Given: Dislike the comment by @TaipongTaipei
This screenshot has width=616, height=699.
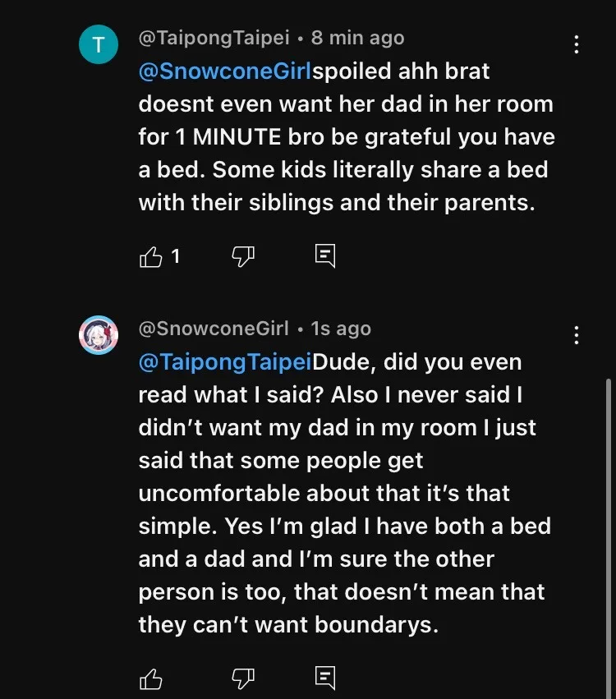Looking at the screenshot, I should click(x=243, y=257).
